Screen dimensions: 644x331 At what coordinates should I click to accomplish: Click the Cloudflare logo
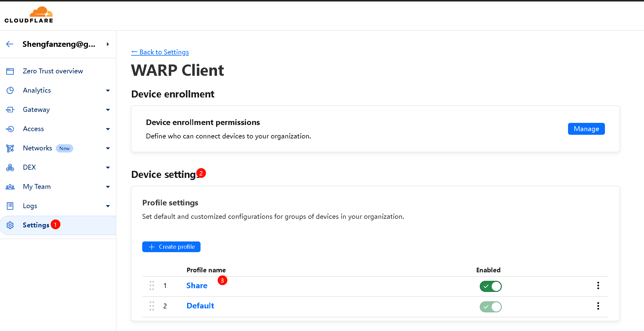click(x=29, y=15)
